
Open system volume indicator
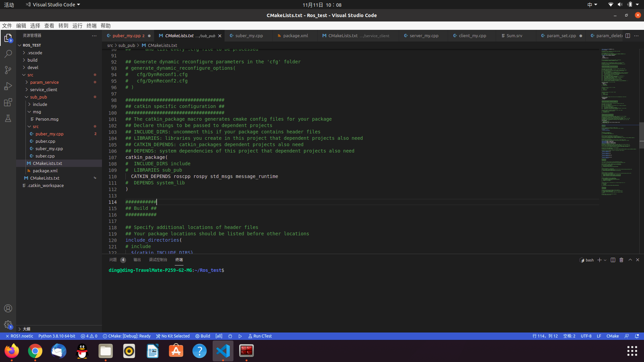620,5
